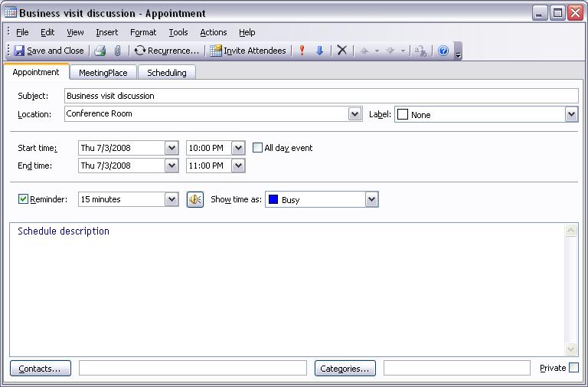Screen dimensions: 588x387
Task: Click the Delete X icon in toolbar
Action: click(342, 51)
